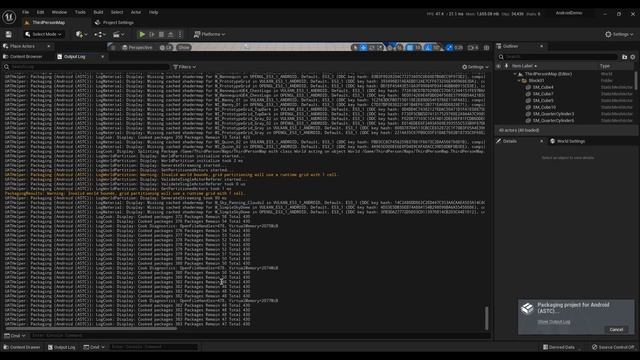The height and width of the screenshot is (360, 640).
Task: Select the viewport Select (cursor) tool icon
Action: click(x=355, y=47)
